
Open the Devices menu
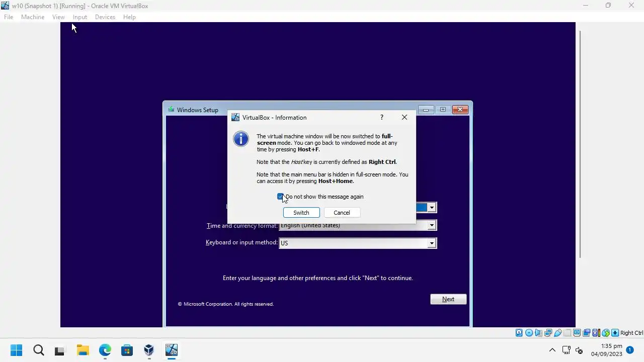pos(105,17)
